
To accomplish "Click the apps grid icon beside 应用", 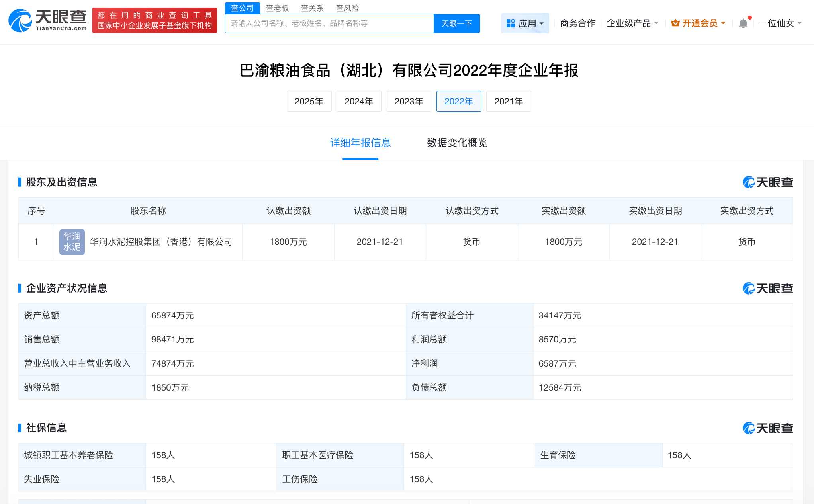I will pos(511,23).
